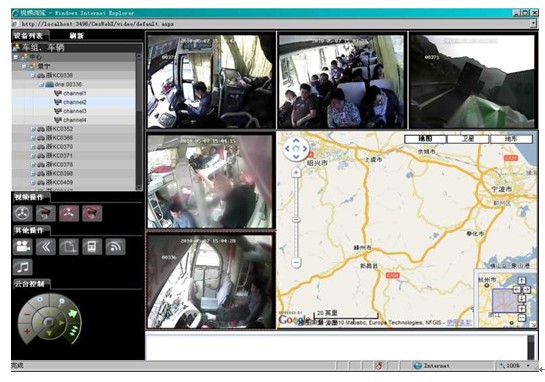Image resolution: width=545 pixels, height=382 pixels.
Task: Click the map zoom in plus button
Action: pyautogui.click(x=296, y=172)
